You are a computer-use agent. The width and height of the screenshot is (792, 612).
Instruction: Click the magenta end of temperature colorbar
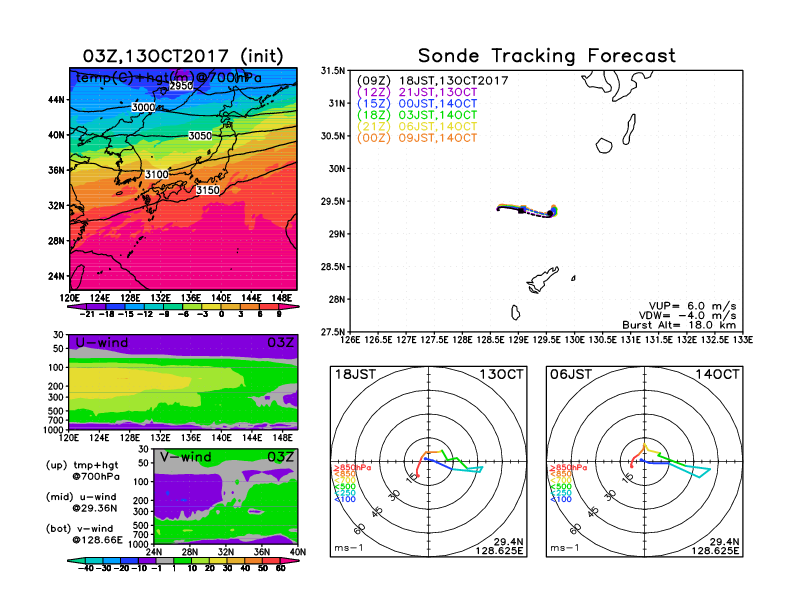[x=289, y=307]
